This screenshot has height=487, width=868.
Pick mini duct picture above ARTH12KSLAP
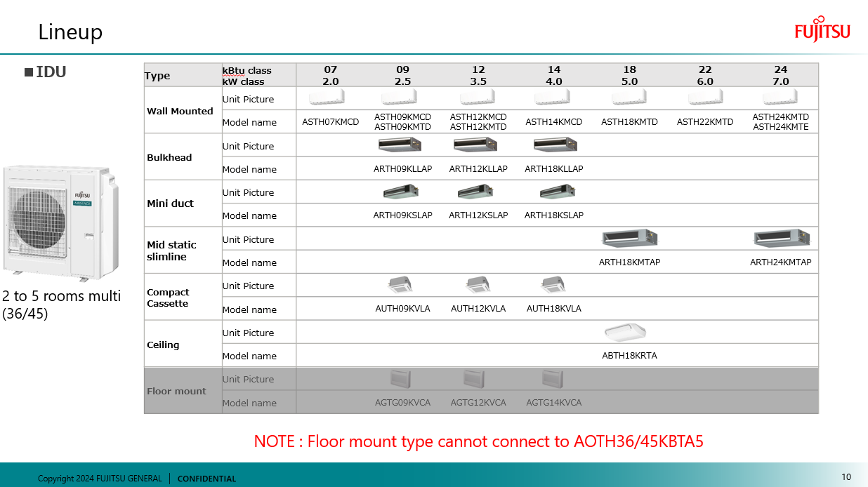click(x=475, y=191)
